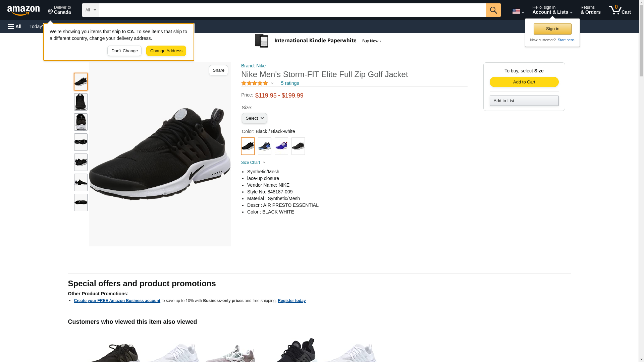Expand the Size Select dropdown
Image resolution: width=644 pixels, height=362 pixels.
coord(254,118)
